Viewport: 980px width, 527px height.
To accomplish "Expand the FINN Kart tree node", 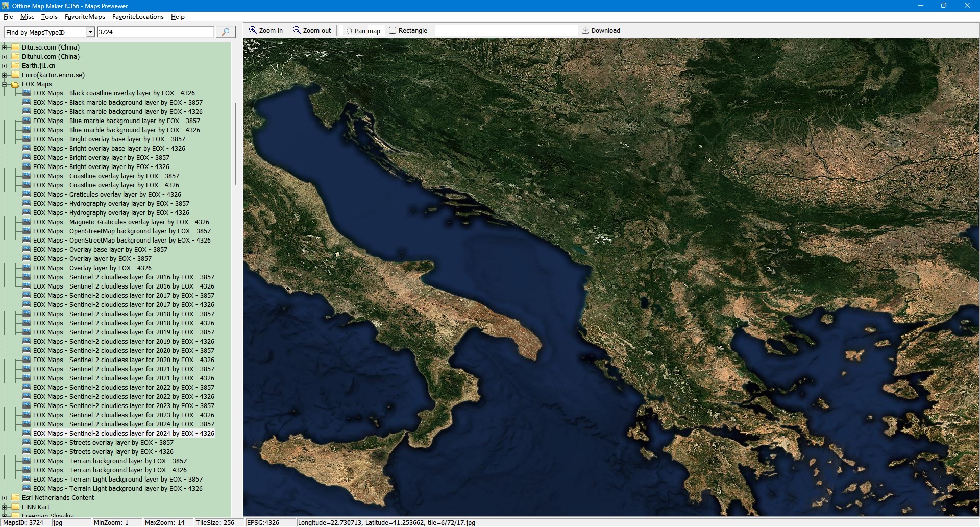I will [x=5, y=507].
